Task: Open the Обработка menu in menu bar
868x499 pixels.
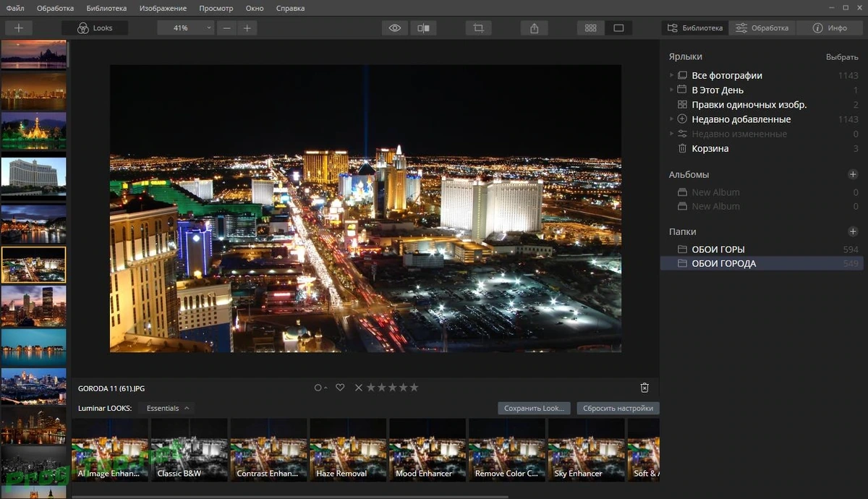Action: (x=55, y=8)
